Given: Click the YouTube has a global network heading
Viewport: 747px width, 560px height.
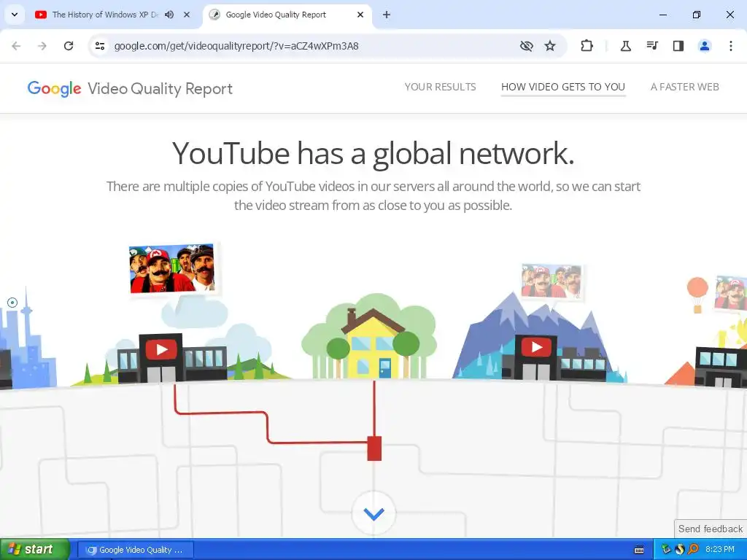Looking at the screenshot, I should coord(373,153).
